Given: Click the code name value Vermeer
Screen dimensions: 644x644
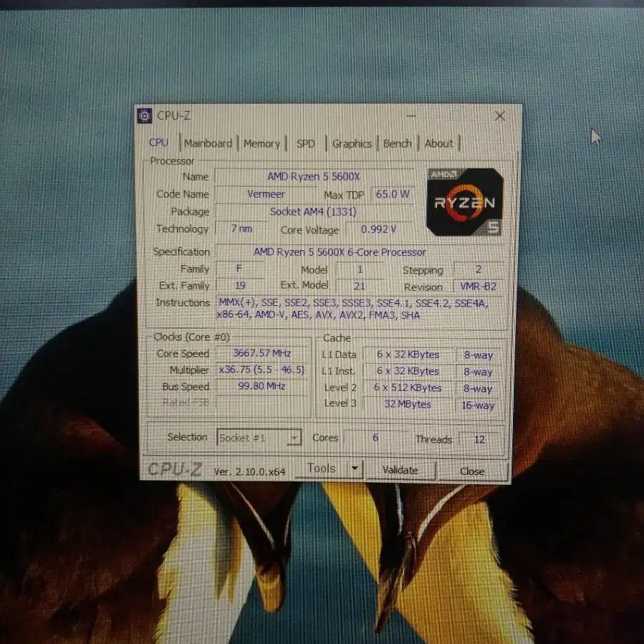Looking at the screenshot, I should pyautogui.click(x=266, y=194).
